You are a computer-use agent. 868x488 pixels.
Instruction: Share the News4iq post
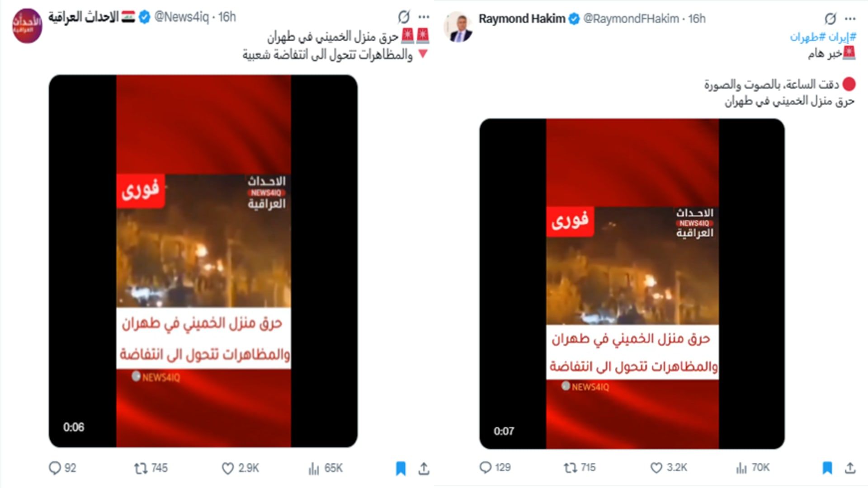[x=424, y=468]
